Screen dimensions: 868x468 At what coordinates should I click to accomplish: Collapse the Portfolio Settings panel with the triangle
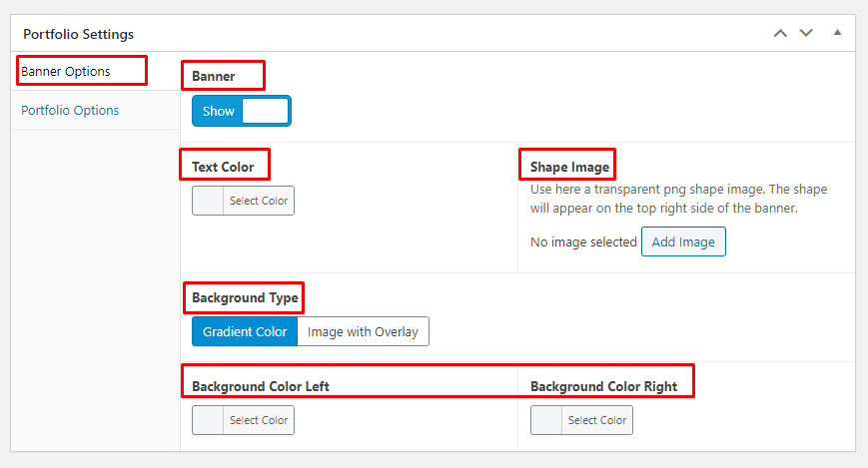837,33
